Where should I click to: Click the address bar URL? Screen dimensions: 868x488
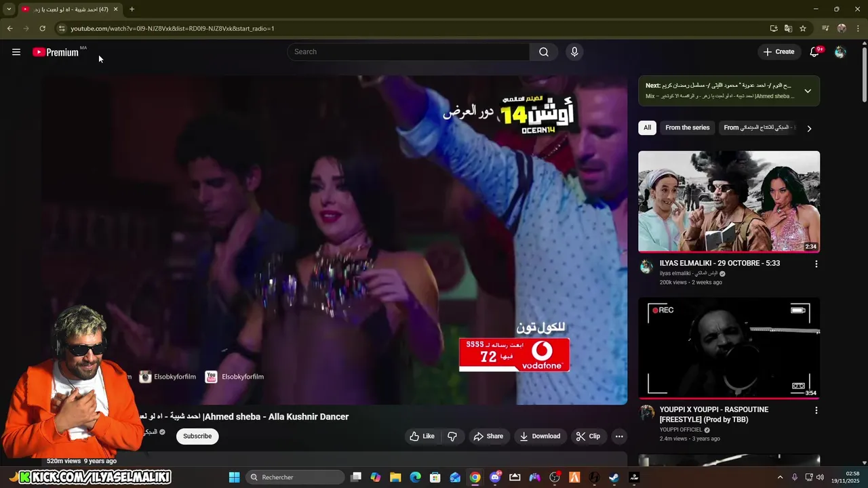click(172, 28)
